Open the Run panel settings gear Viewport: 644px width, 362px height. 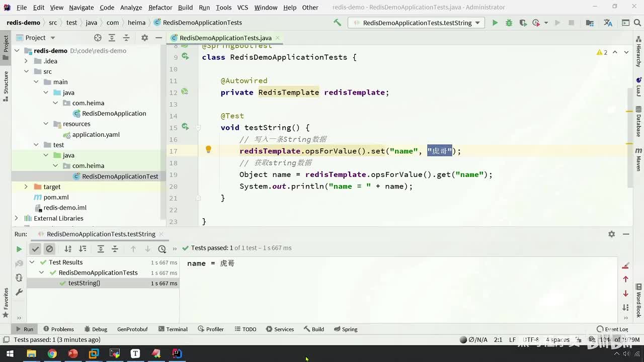click(611, 234)
